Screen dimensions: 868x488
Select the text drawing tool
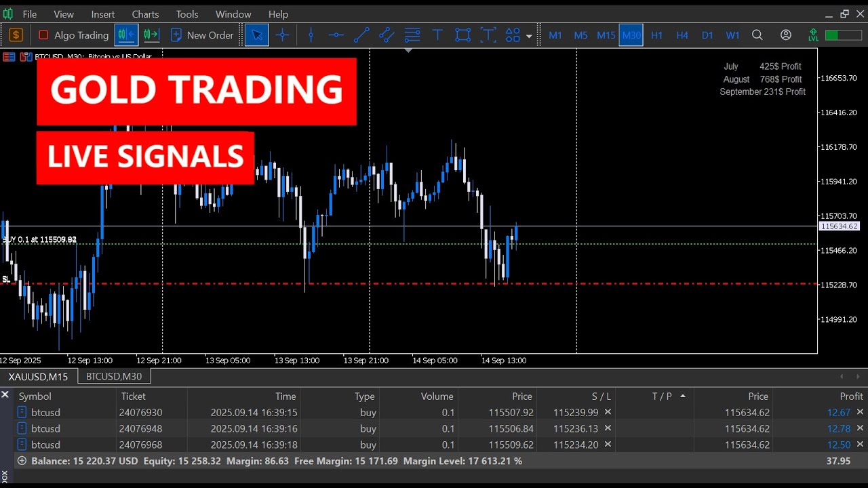(437, 35)
